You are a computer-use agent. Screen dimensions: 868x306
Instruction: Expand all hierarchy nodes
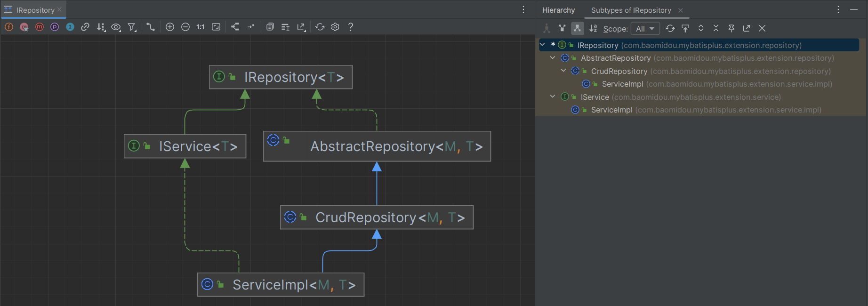click(x=701, y=28)
